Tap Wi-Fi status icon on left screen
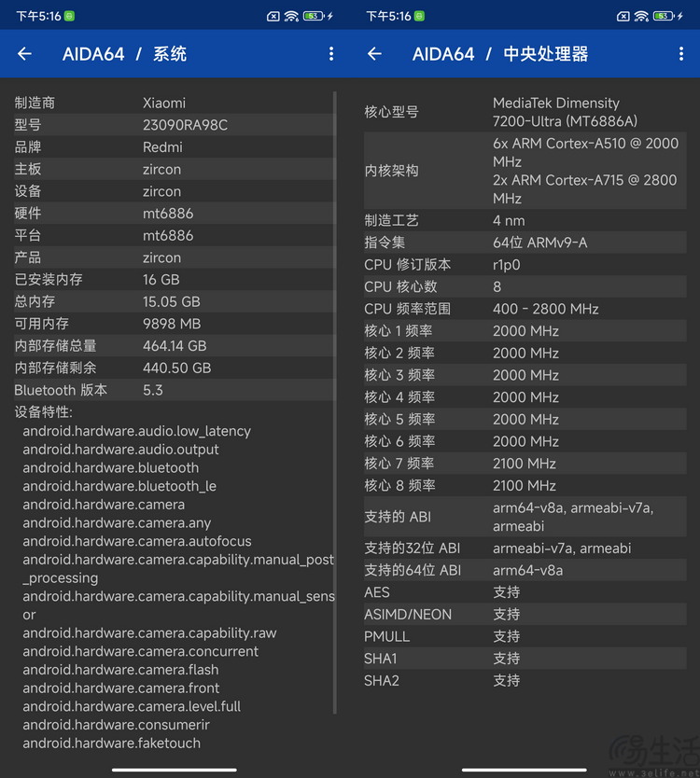The height and width of the screenshot is (778, 700). [291, 17]
